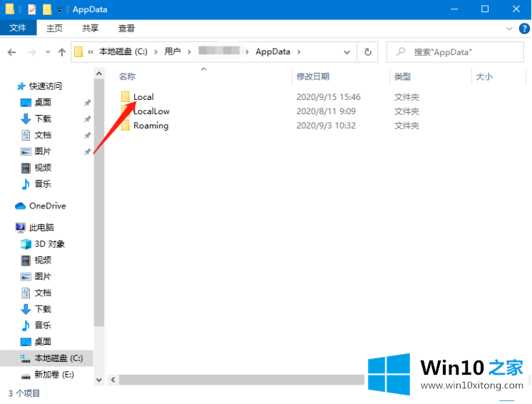The image size is (532, 404).
Task: Expand the ribbon with the chevron
Action: 509,28
